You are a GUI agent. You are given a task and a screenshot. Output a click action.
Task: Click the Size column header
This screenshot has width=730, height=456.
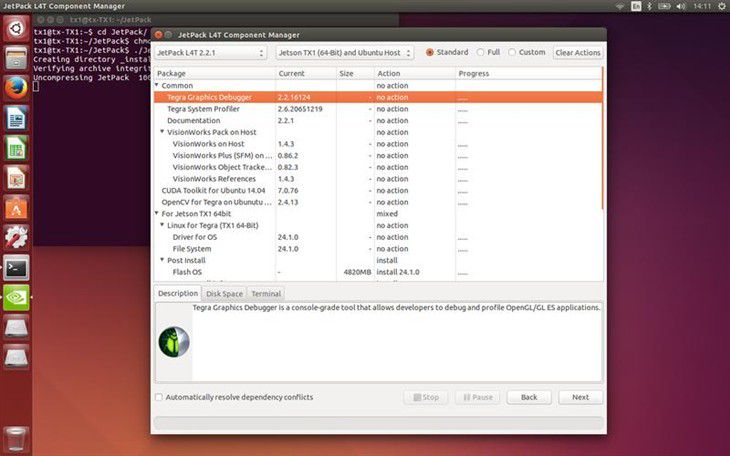(355, 73)
